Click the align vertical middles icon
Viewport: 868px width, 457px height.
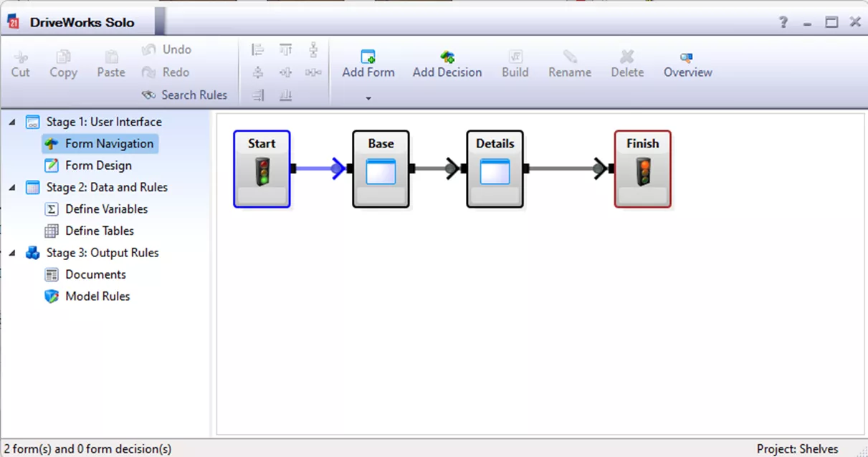click(x=285, y=72)
